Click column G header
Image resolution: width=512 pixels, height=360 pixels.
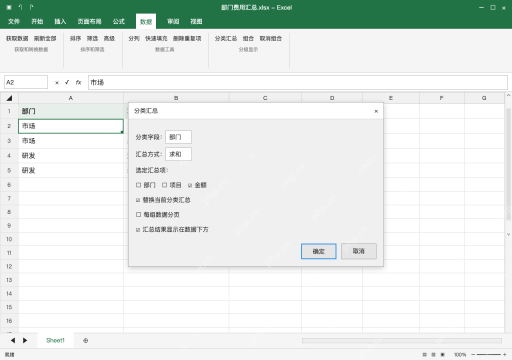484,98
